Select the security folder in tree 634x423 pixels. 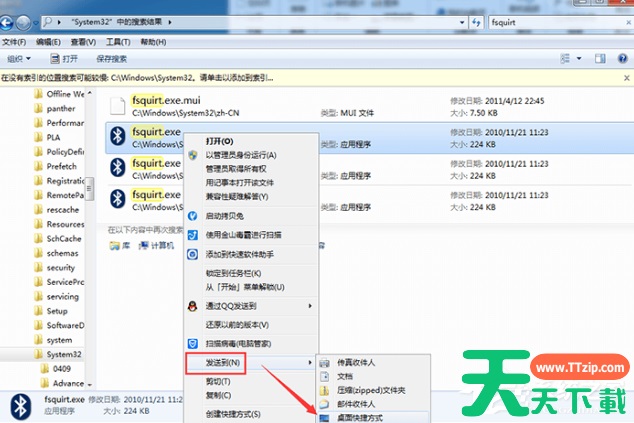(x=55, y=268)
